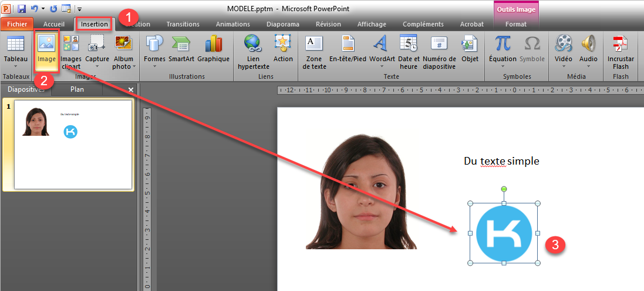The image size is (644, 291).
Task: Switch to the Animations tab
Action: (233, 24)
